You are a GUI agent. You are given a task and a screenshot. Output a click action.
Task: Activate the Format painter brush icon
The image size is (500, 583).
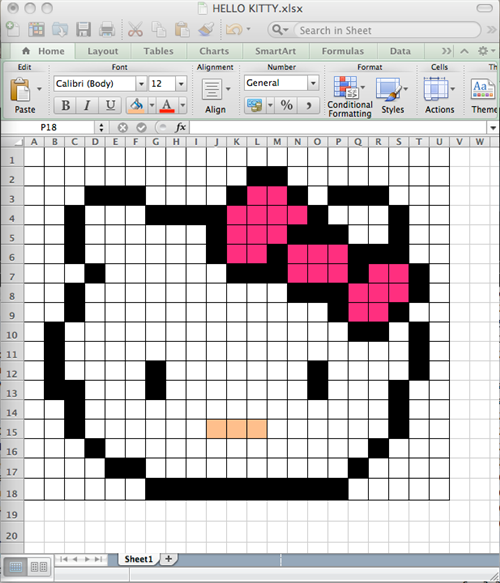coord(206,29)
